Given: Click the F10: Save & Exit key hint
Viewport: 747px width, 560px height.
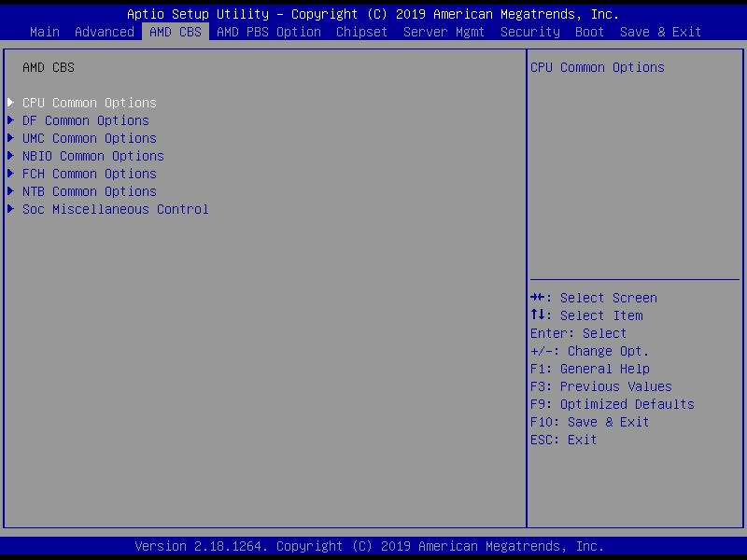Looking at the screenshot, I should [x=589, y=422].
